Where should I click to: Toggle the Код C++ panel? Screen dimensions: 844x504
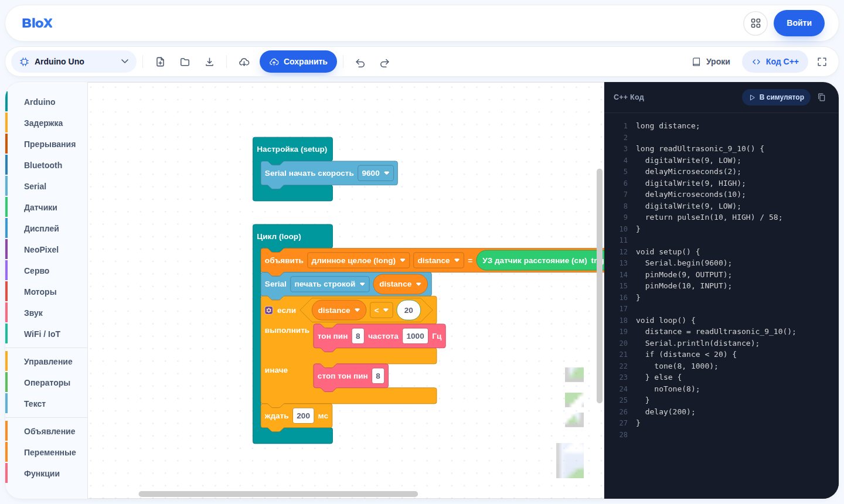pos(775,62)
